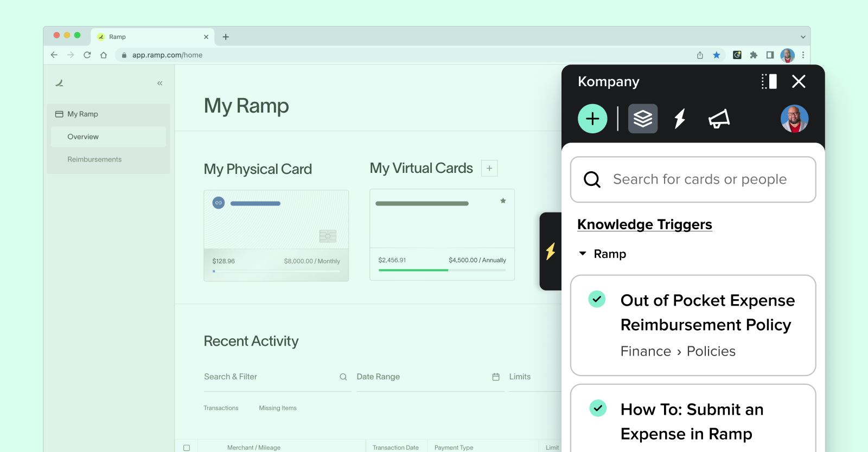
Task: Click verified check on Out of Pocket Expense card
Action: [597, 299]
